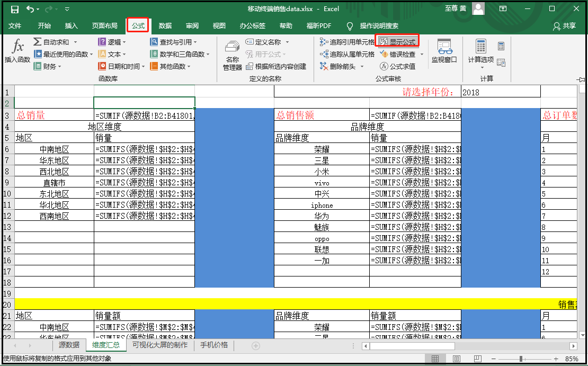Select the Normal view icon in status bar
Screen dimensions: 588x366
pos(435,359)
